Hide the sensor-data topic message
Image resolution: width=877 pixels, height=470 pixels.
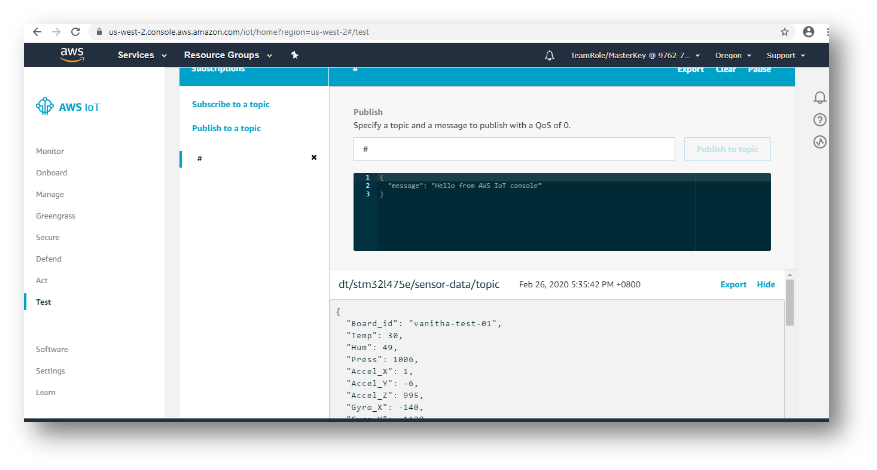coord(766,284)
